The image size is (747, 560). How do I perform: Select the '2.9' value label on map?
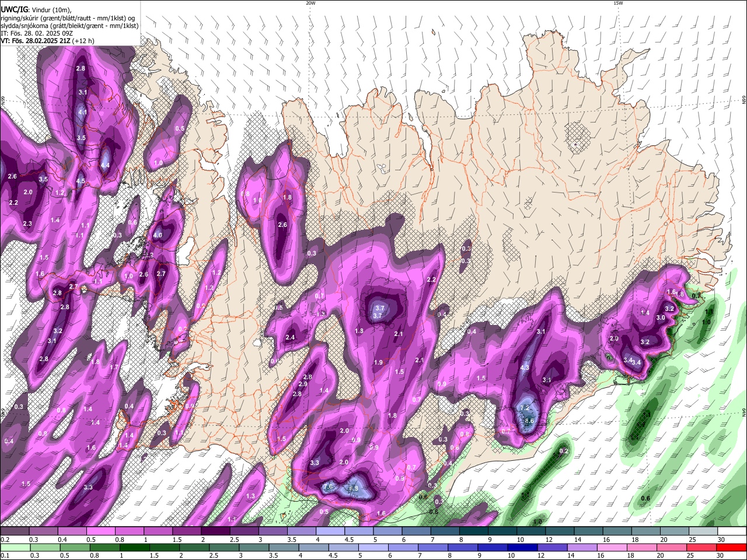click(303, 384)
